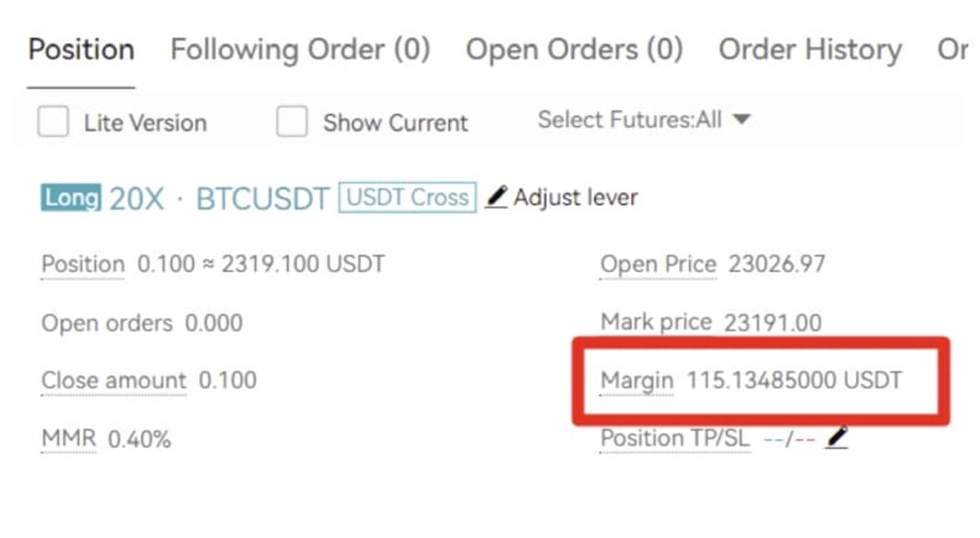
Task: Click the underlined Margin label
Action: (x=636, y=380)
